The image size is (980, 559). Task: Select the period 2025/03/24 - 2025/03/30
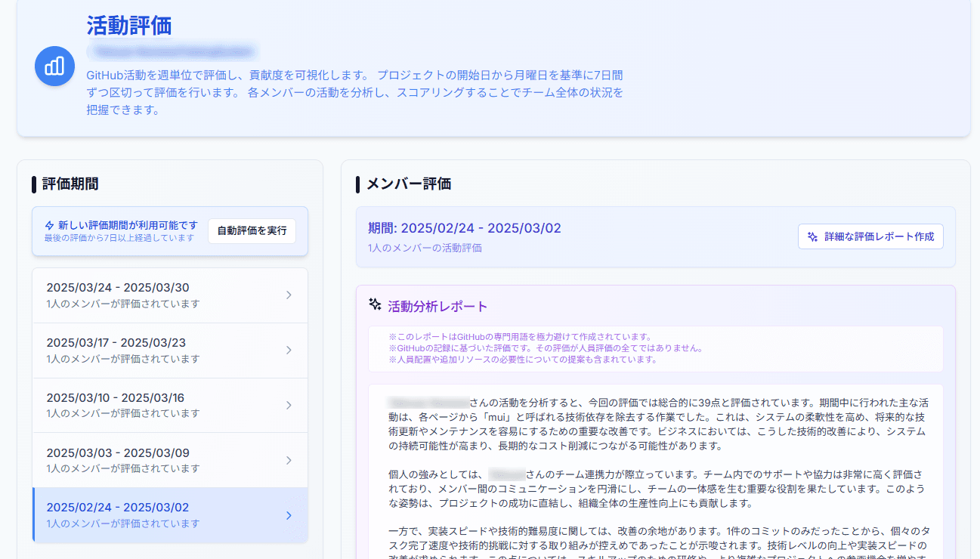point(170,295)
